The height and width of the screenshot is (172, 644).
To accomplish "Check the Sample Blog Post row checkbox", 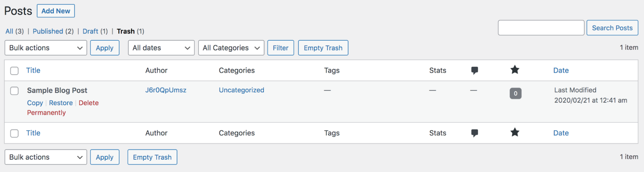I will pos(14,91).
